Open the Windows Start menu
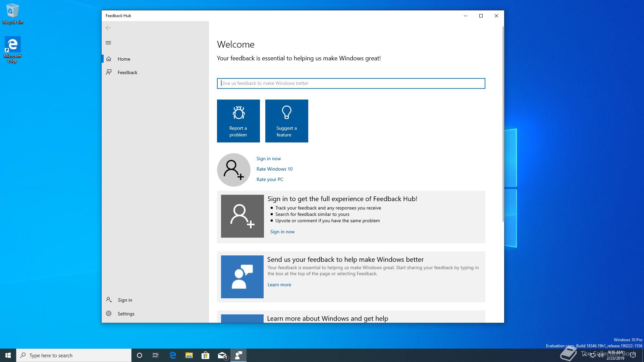 point(8,355)
